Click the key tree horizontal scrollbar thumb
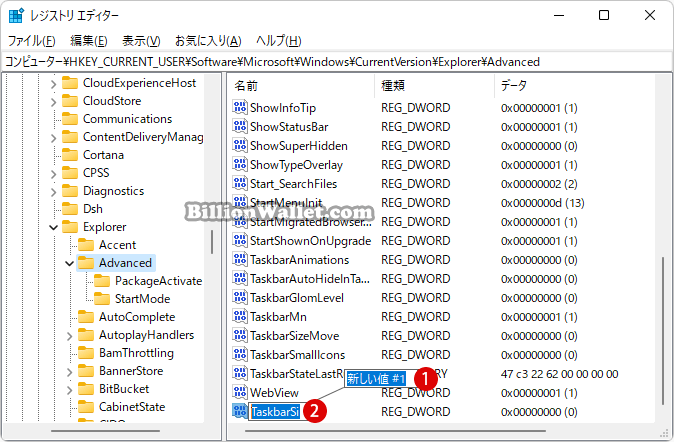The height and width of the screenshot is (442, 674). 105,430
